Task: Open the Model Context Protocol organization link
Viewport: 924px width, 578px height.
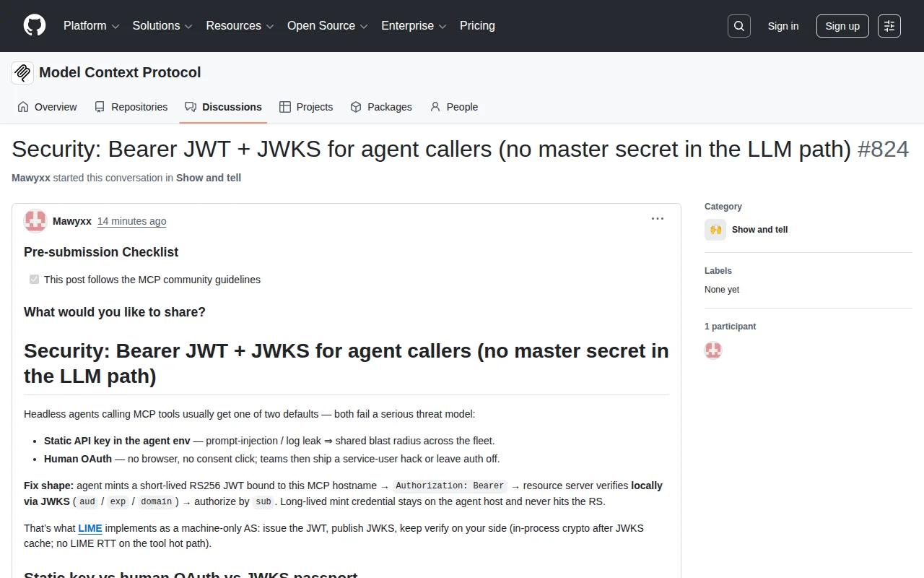Action: point(120,72)
